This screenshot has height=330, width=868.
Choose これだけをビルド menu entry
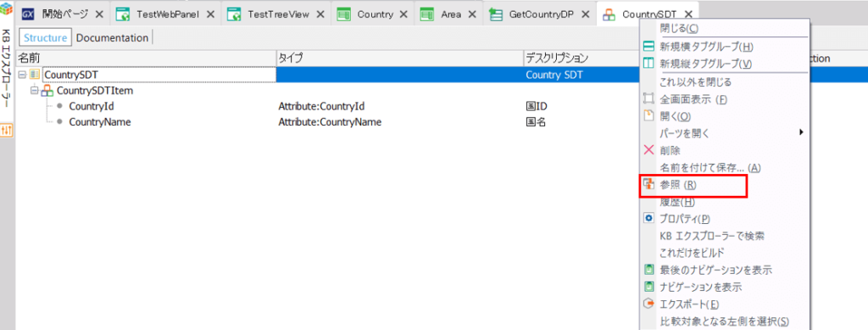click(725, 253)
